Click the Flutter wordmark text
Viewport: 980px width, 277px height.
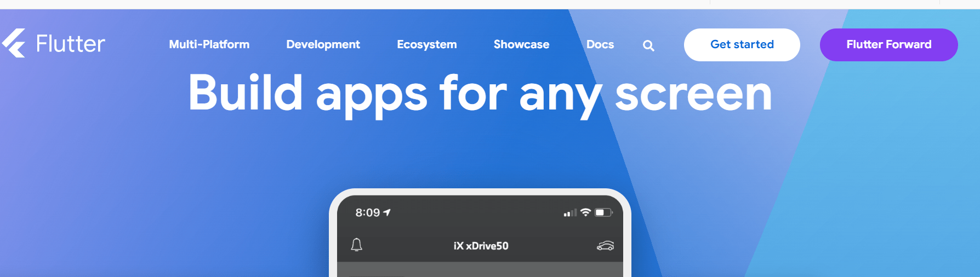pos(70,44)
